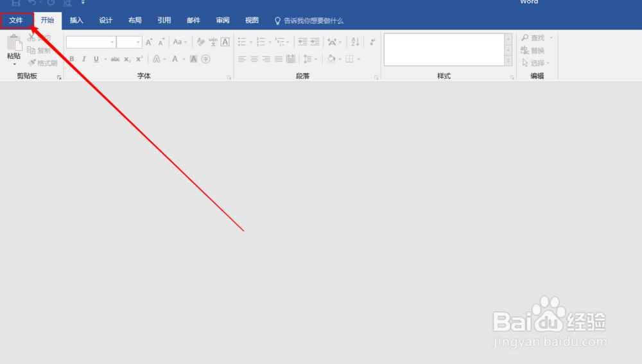This screenshot has width=642, height=364.
Task: Open the Styles (样式) pane launcher
Action: 512,78
